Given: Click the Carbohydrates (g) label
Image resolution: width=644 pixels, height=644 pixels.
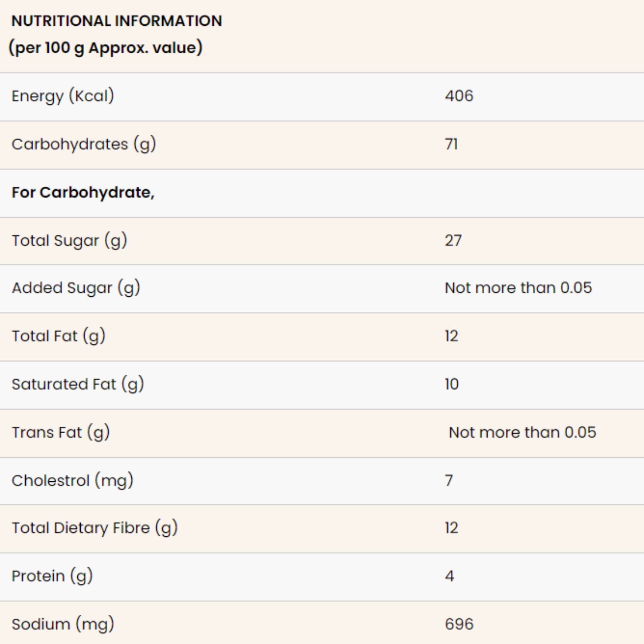Looking at the screenshot, I should point(84,144).
